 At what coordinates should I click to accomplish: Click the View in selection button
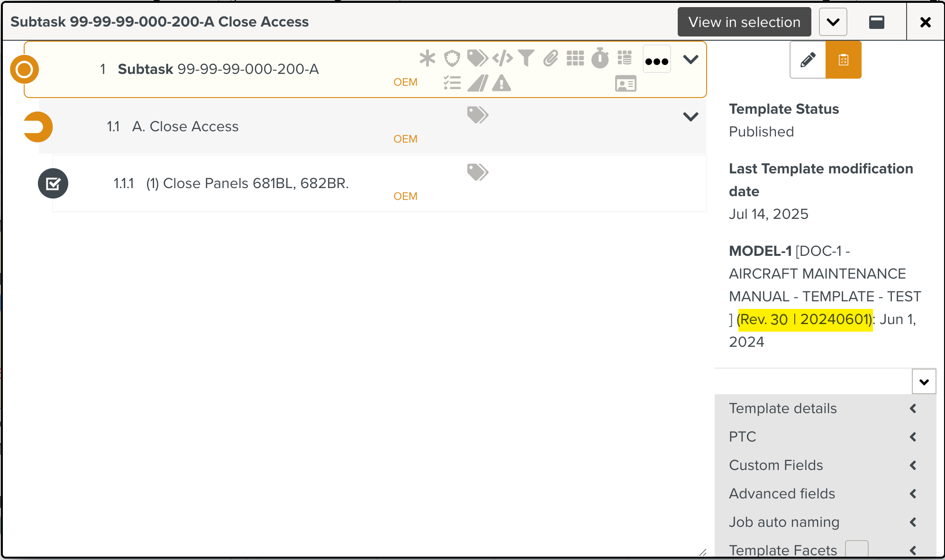pyautogui.click(x=744, y=22)
